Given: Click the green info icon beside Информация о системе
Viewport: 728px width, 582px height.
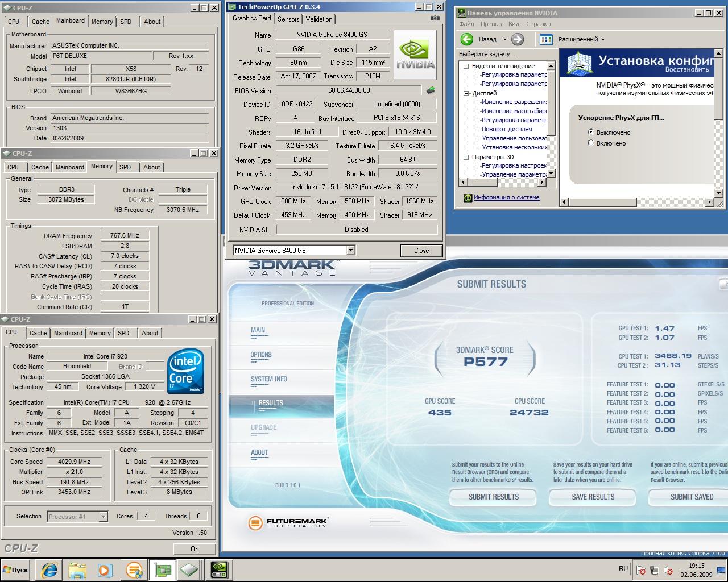Looking at the screenshot, I should [x=468, y=198].
